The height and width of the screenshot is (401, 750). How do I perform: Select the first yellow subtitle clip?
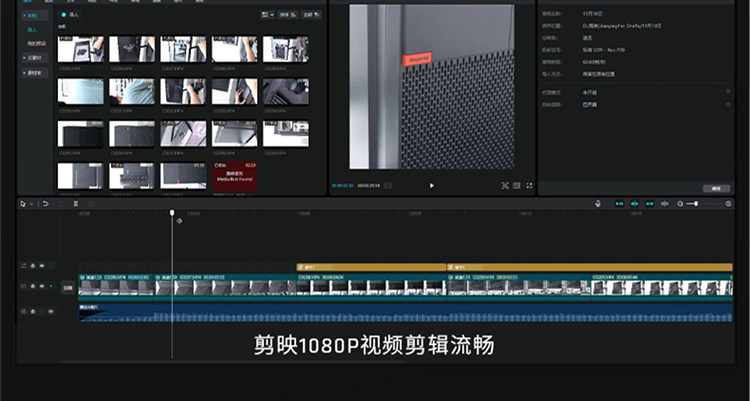[x=371, y=267]
